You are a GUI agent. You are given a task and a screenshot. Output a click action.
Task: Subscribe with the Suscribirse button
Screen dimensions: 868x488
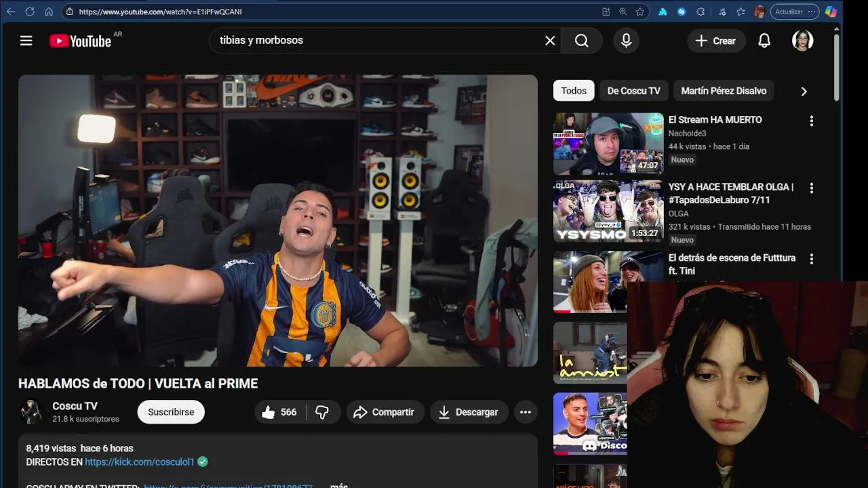coord(171,412)
